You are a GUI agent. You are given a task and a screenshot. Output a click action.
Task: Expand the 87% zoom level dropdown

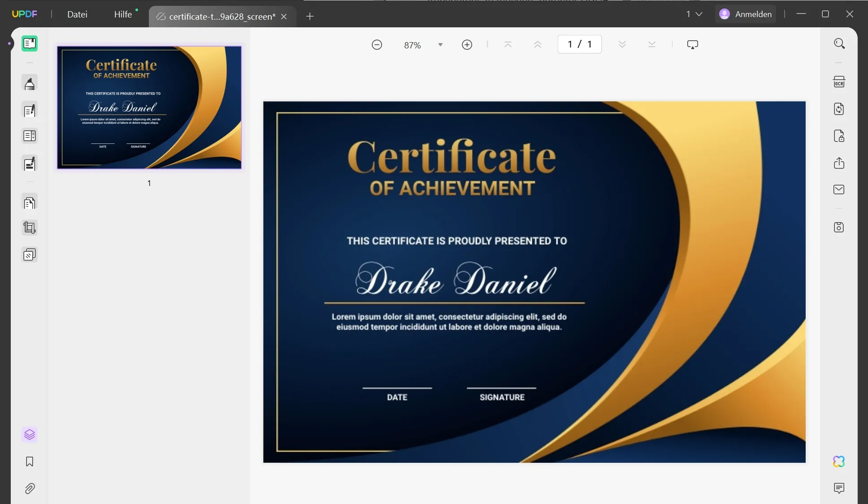[x=440, y=45]
